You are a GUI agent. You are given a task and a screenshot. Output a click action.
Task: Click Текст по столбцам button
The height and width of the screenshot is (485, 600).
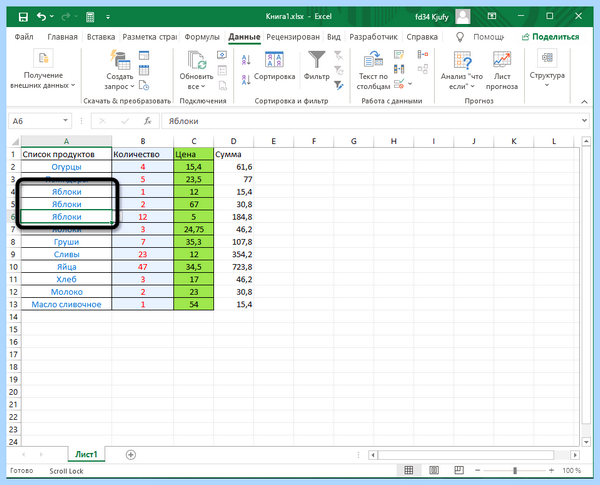373,70
